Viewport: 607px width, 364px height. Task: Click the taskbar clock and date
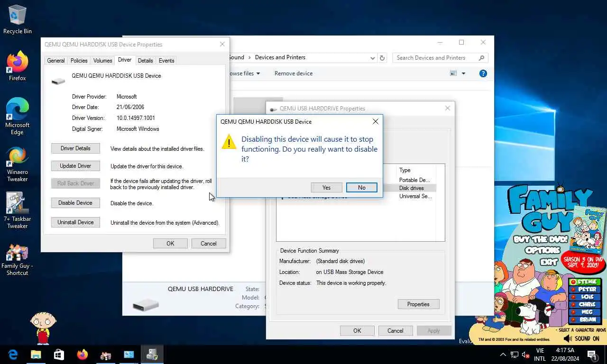pos(565,355)
